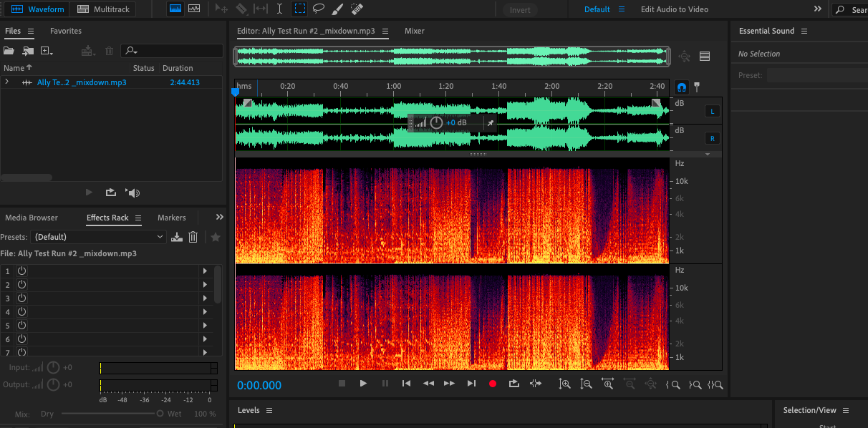Switch to the Media Browser tab
This screenshot has height=428, width=868.
[32, 218]
